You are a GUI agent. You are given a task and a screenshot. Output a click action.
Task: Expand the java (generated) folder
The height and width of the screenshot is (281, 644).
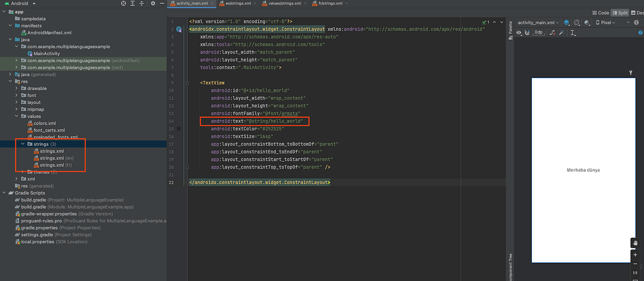11,74
